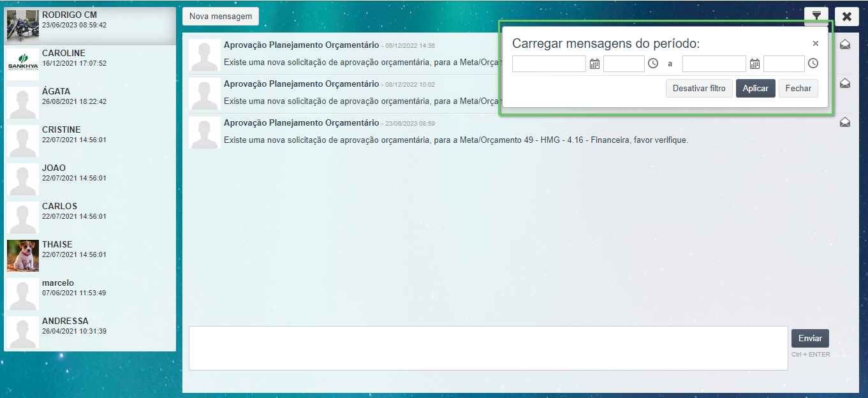Open conversation with CRISTINE
Image resolution: width=868 pixels, height=398 pixels.
90,141
